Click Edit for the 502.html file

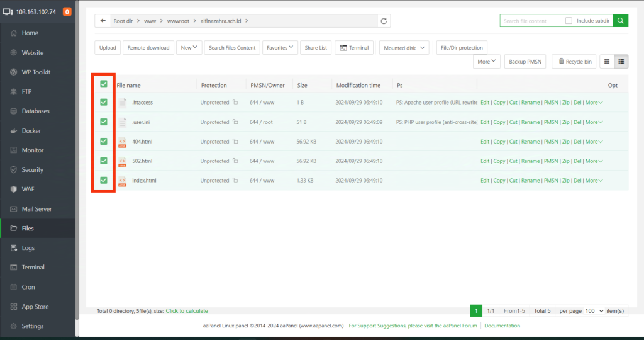click(x=484, y=161)
